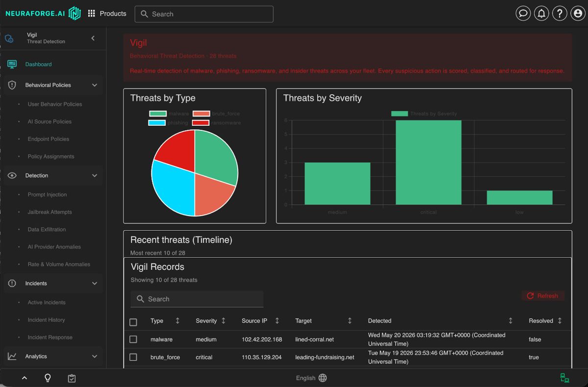Click the critical severity bar
This screenshot has width=588, height=387.
pyautogui.click(x=429, y=163)
